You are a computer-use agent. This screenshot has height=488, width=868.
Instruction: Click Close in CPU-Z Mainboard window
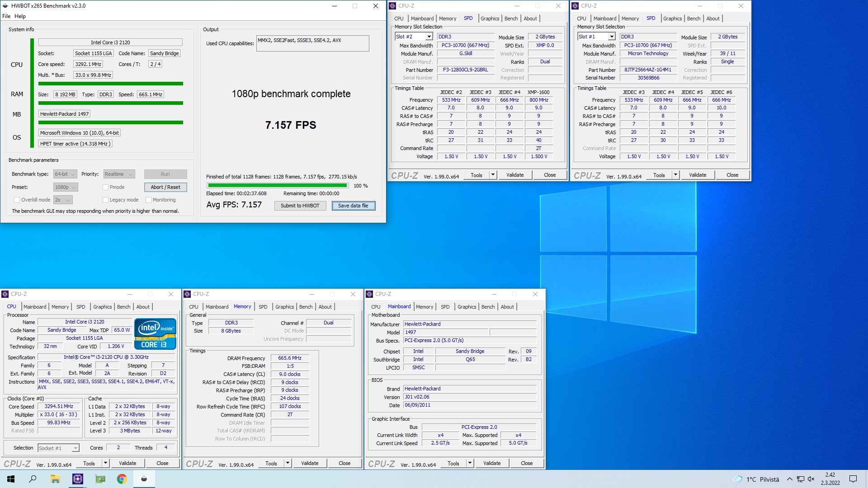coord(527,463)
